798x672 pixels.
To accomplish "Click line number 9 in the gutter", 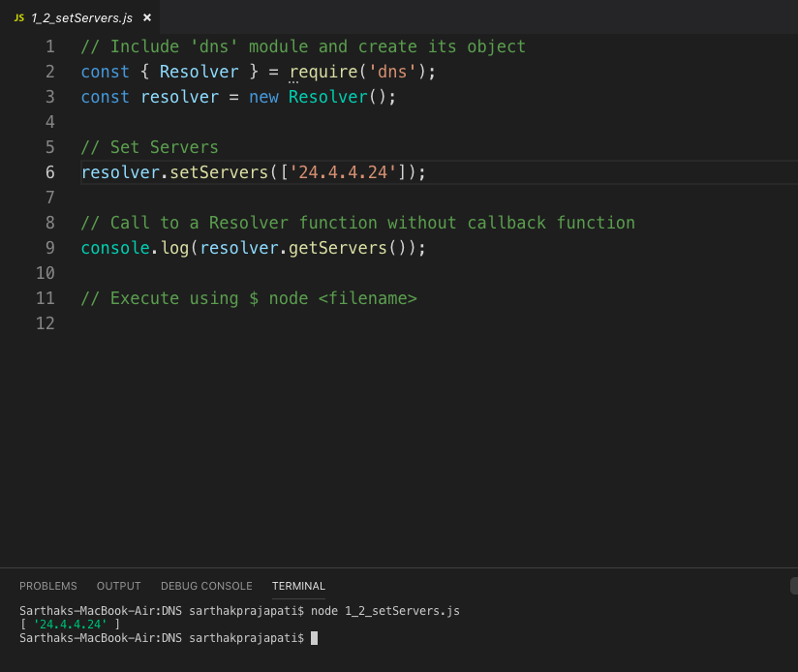I will [x=50, y=248].
